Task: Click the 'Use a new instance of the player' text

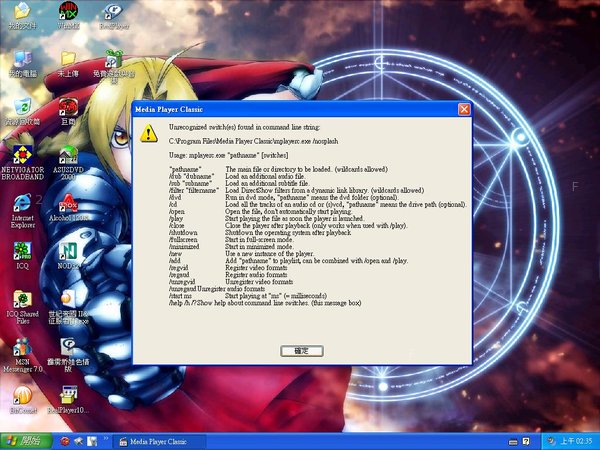Action: click(x=269, y=254)
